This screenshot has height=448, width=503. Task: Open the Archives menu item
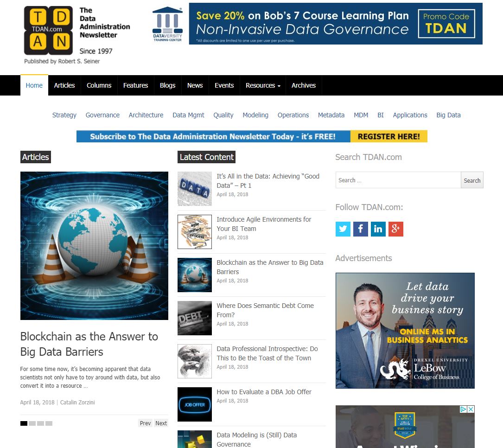pyautogui.click(x=304, y=85)
